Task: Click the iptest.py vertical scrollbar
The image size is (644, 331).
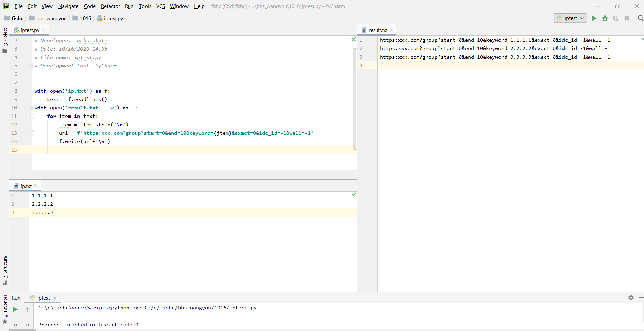Action: [x=354, y=98]
